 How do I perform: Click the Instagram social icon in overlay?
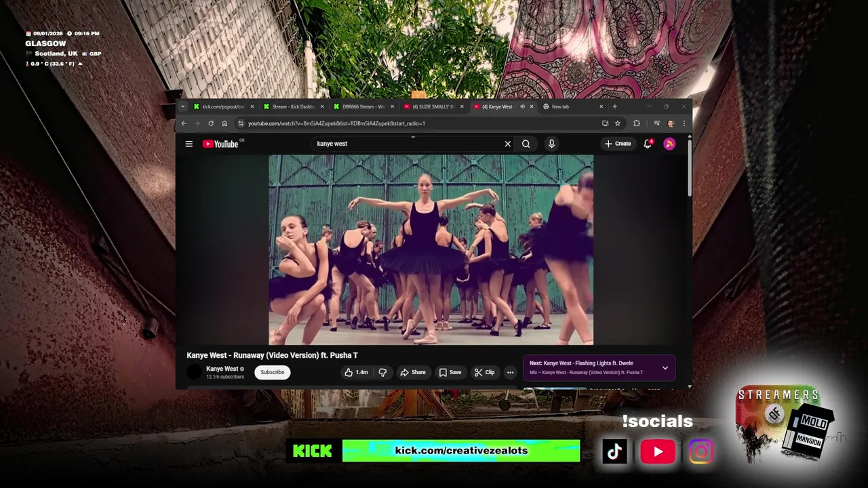(701, 452)
